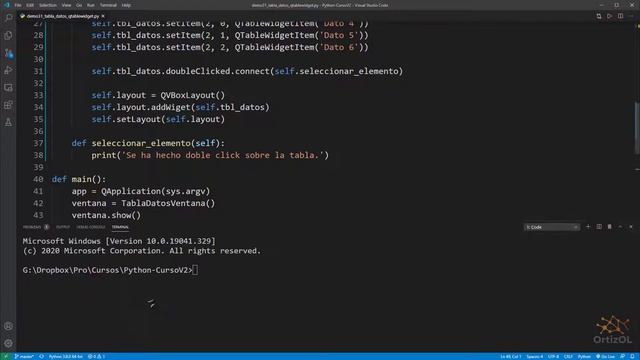Open the Search view in activity bar
The height and width of the screenshot is (360, 640).
coord(8,18)
